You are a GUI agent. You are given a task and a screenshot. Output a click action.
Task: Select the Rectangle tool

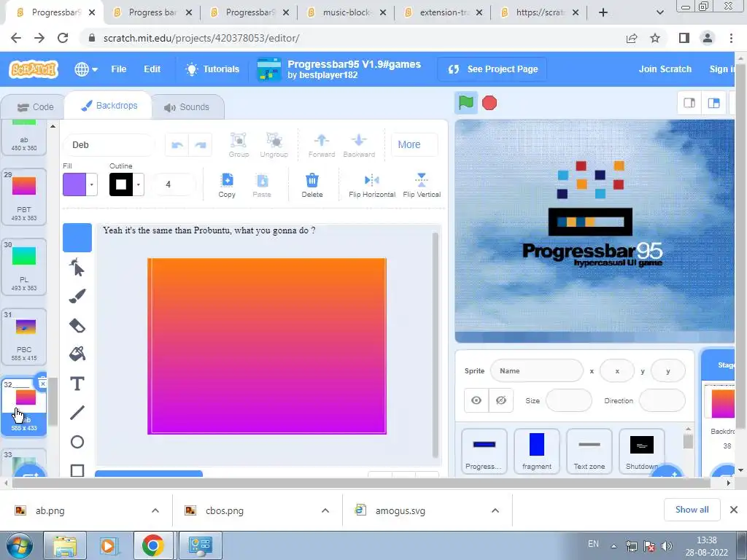(77, 470)
